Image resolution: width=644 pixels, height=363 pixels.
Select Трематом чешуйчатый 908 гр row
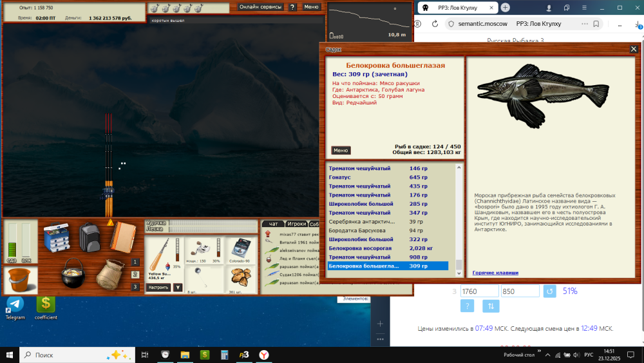tap(388, 257)
